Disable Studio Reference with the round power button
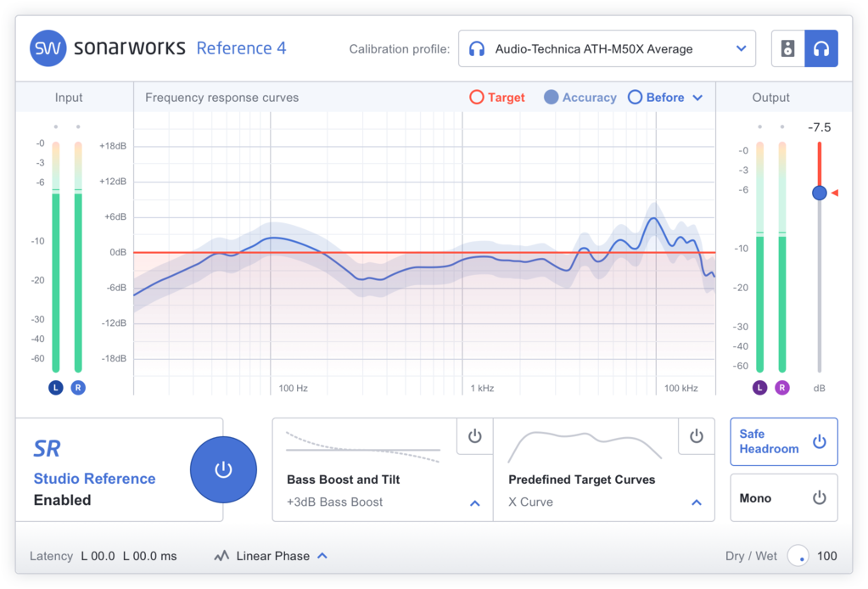 pos(223,469)
